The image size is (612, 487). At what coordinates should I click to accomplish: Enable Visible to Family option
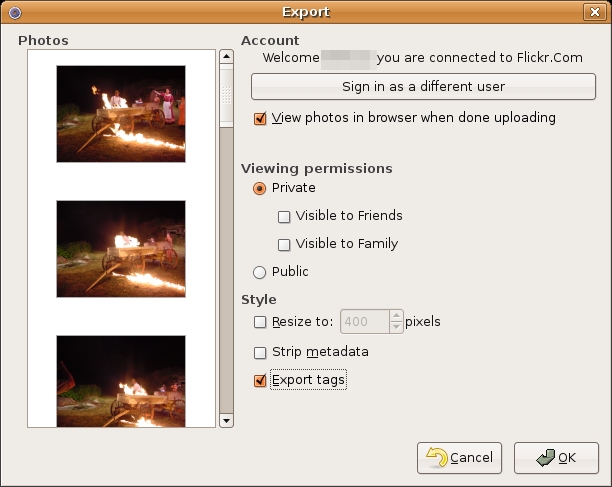click(285, 244)
